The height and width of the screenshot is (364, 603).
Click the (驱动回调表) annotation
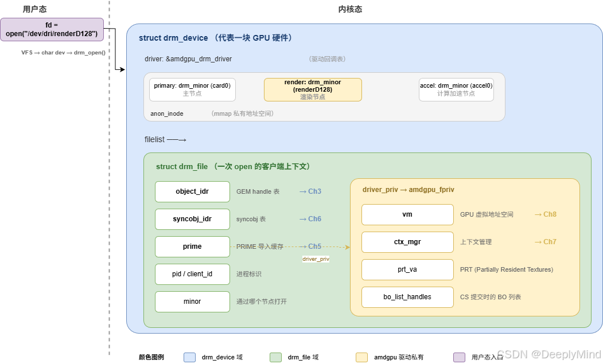(x=327, y=59)
